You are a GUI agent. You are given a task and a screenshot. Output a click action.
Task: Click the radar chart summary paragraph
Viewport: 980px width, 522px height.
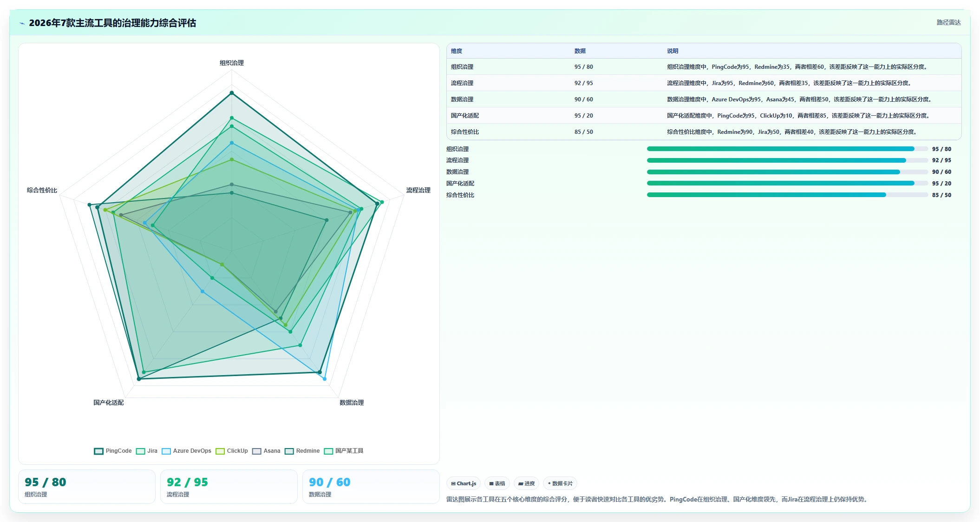pos(657,499)
